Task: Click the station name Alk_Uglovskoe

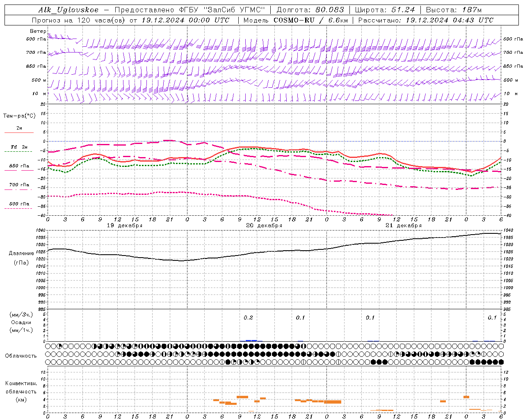Action: (x=68, y=10)
